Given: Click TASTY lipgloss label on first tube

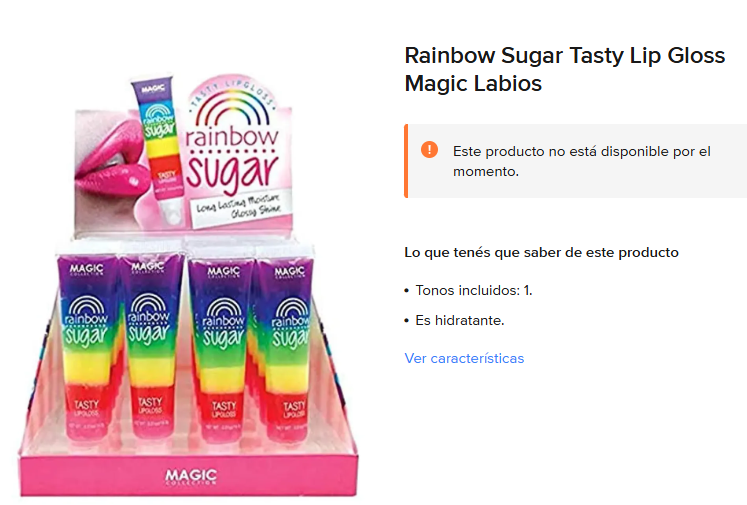Looking at the screenshot, I should click(x=87, y=408).
